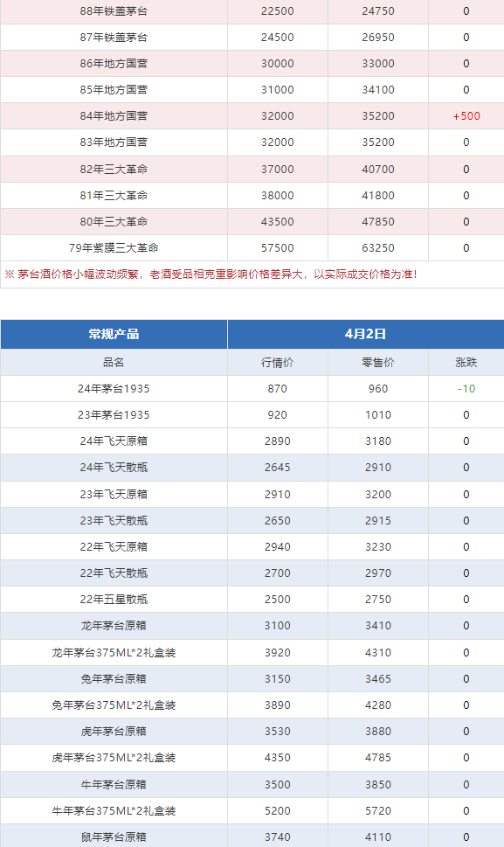
Task: Click the +500 change for 84年地方国营
Action: click(466, 116)
